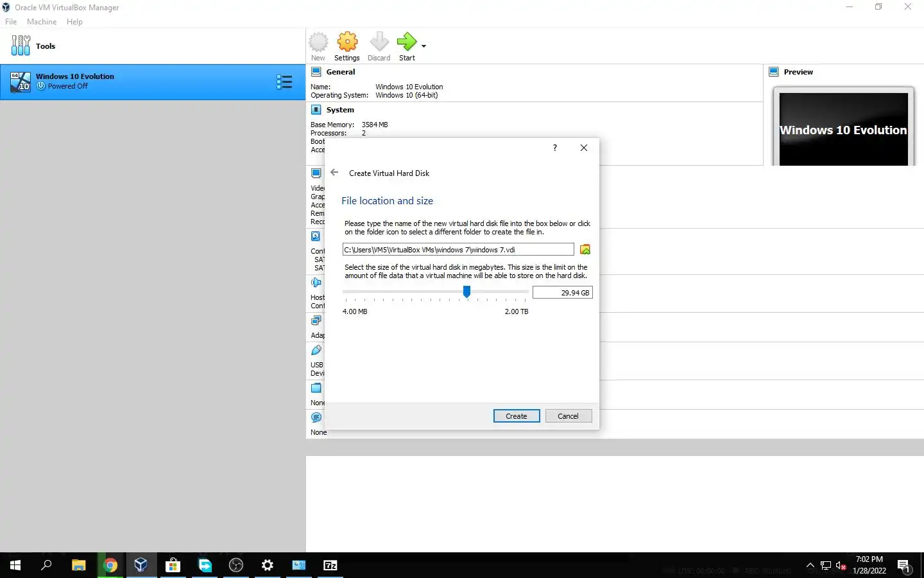Click the Cancel button
Viewport: 924px width, 578px height.
pyautogui.click(x=568, y=416)
